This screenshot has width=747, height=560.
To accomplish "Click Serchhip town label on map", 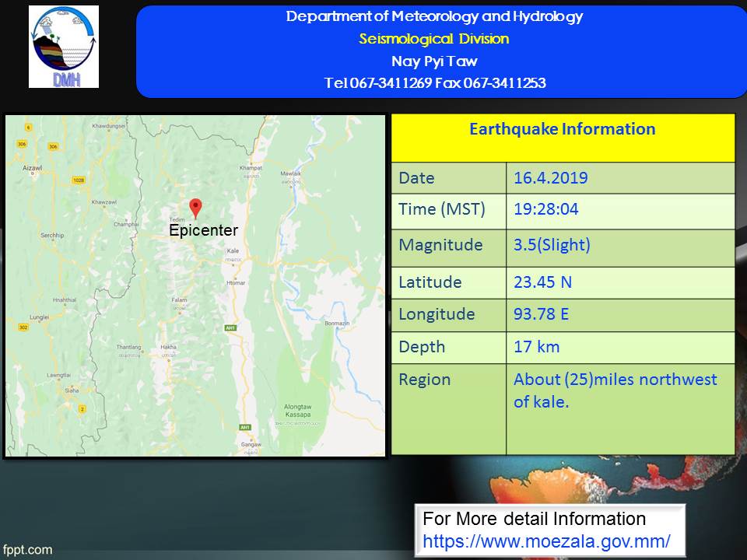I will [52, 235].
